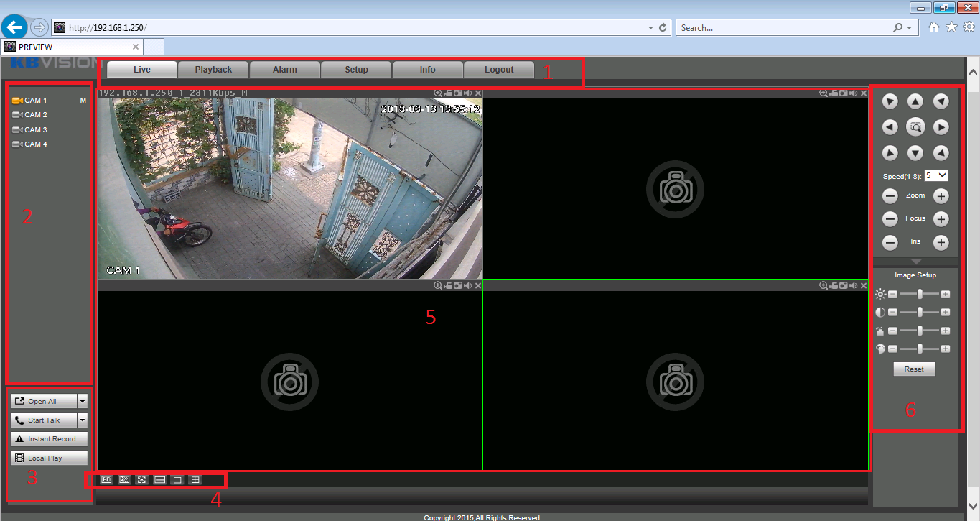
Task: Open the PTZ Speed dropdown
Action: point(936,175)
